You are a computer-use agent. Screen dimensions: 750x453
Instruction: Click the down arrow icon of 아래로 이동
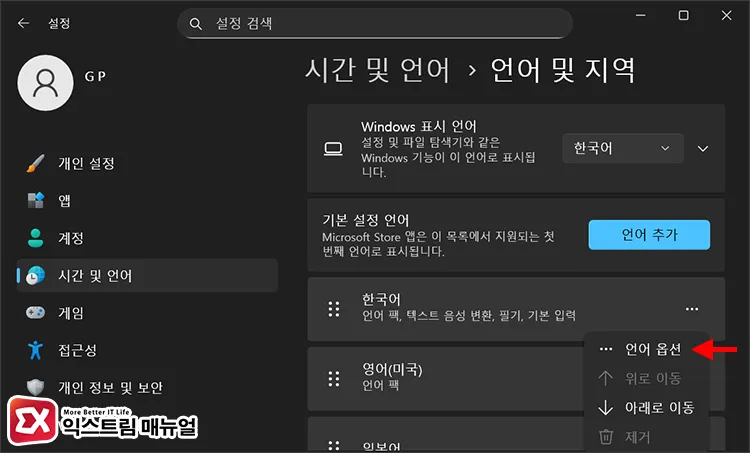[x=606, y=408]
